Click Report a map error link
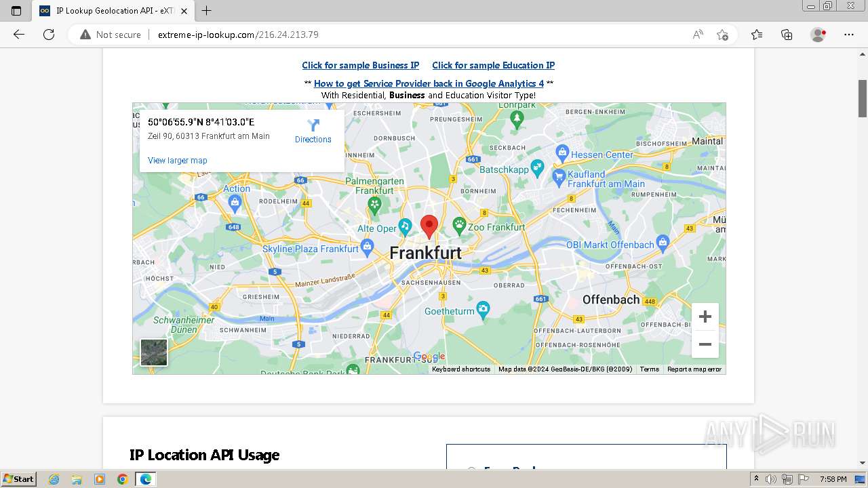Image resolution: width=868 pixels, height=488 pixels. (x=694, y=369)
